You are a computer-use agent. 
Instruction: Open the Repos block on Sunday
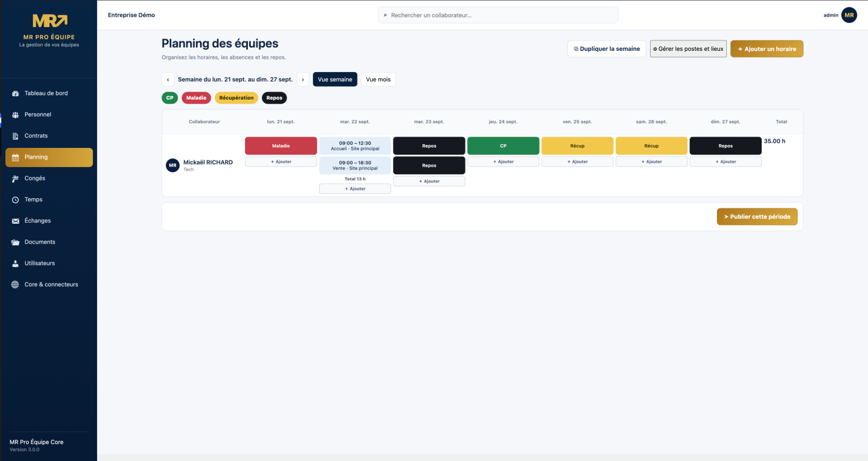tap(726, 146)
